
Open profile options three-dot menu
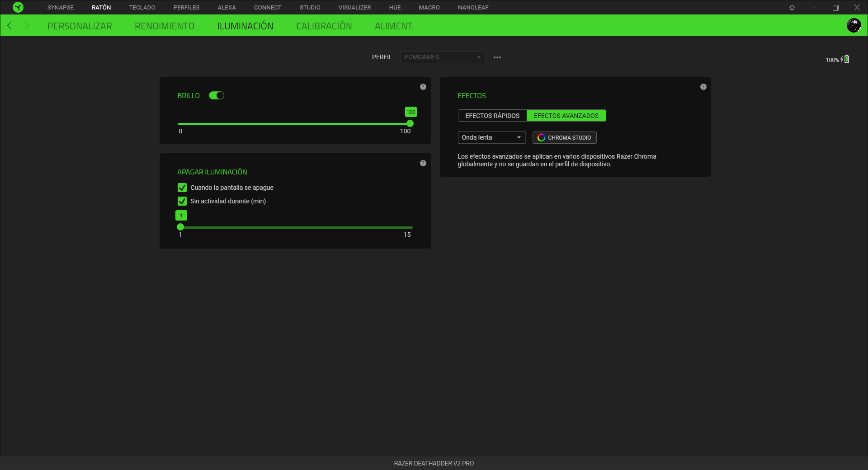[497, 57]
